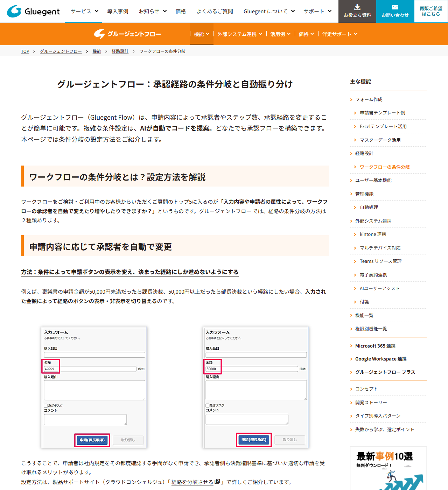This screenshot has height=490, width=448.
Task: Click the グルージェントフロー logo in orange bar
Action: tap(127, 34)
